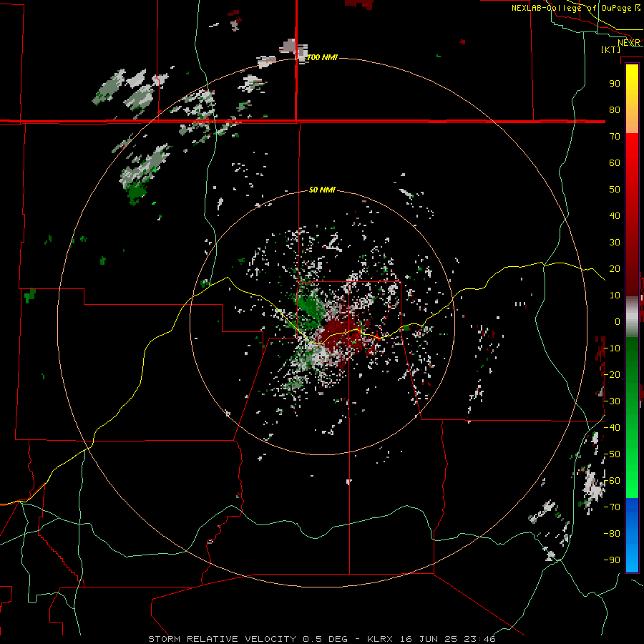Click the 40 value on velocity scale

point(615,215)
